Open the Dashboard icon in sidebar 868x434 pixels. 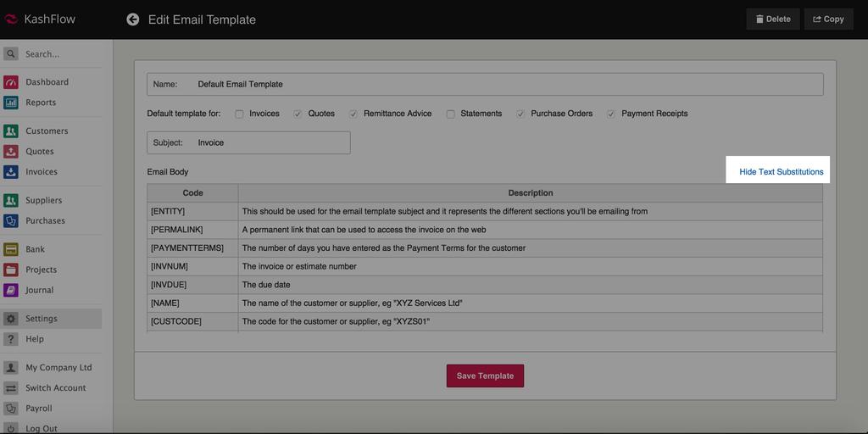pos(11,82)
